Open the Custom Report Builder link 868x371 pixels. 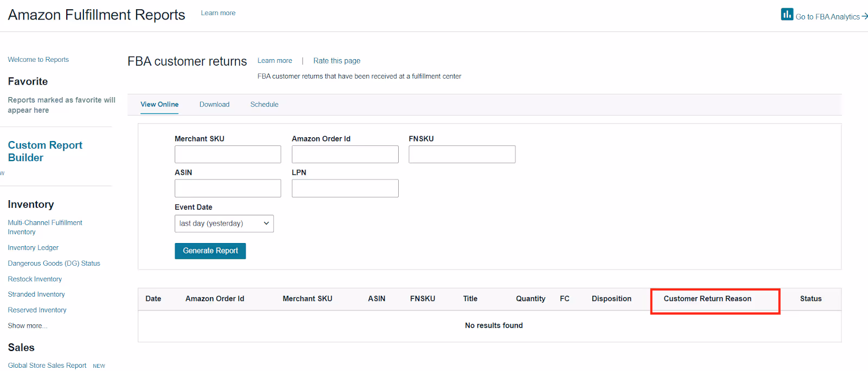pyautogui.click(x=45, y=151)
